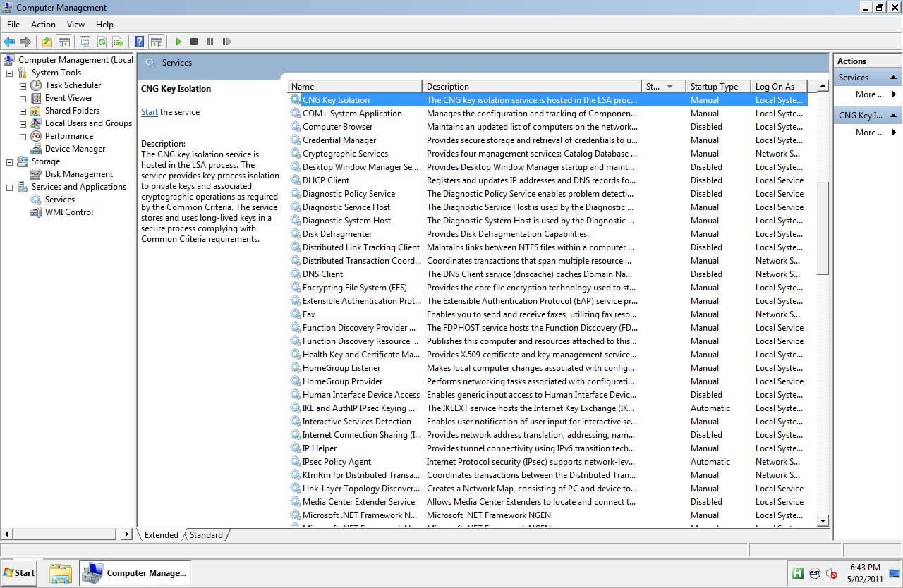Viewport: 903px width, 588px height.
Task: Select the Performance icon in tree
Action: tap(36, 136)
